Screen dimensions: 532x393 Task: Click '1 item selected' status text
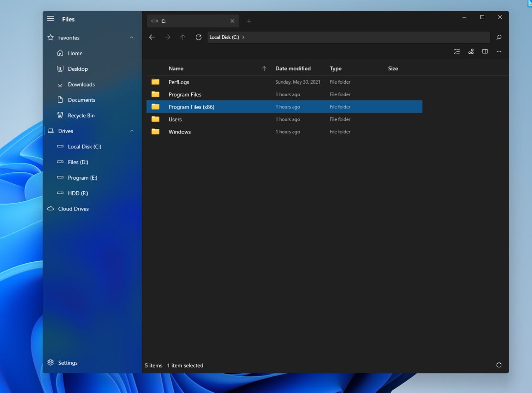[x=185, y=366]
